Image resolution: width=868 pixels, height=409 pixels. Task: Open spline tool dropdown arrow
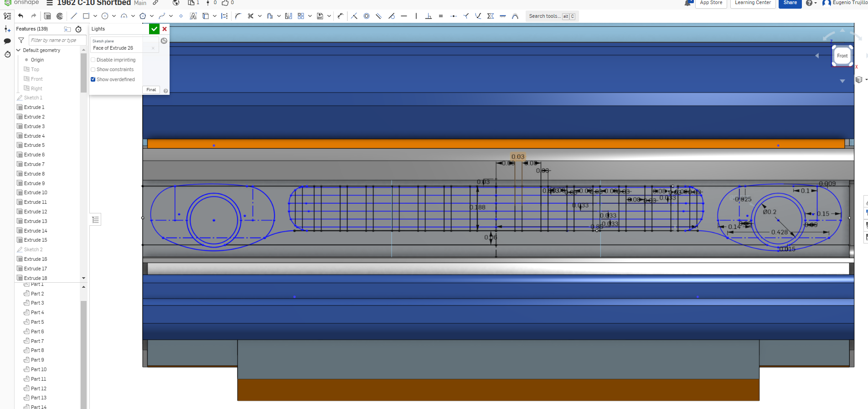[171, 16]
